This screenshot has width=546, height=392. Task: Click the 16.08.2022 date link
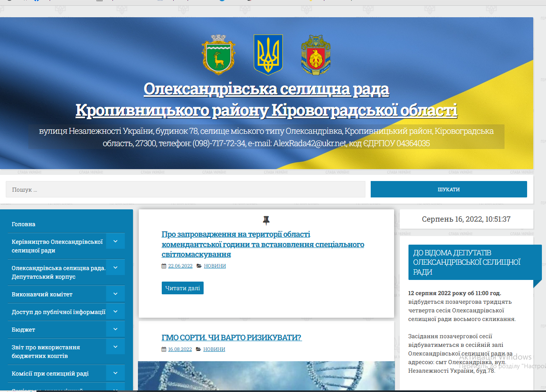pyautogui.click(x=180, y=349)
